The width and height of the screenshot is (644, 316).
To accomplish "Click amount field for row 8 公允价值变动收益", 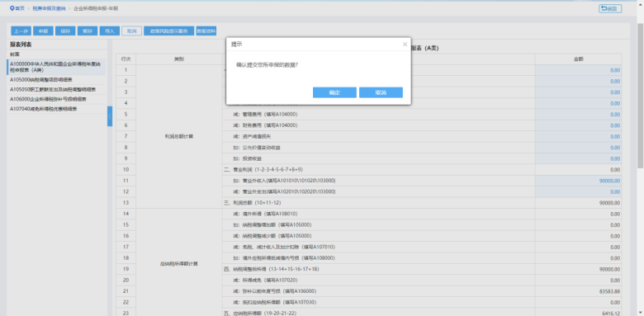I will tap(578, 148).
